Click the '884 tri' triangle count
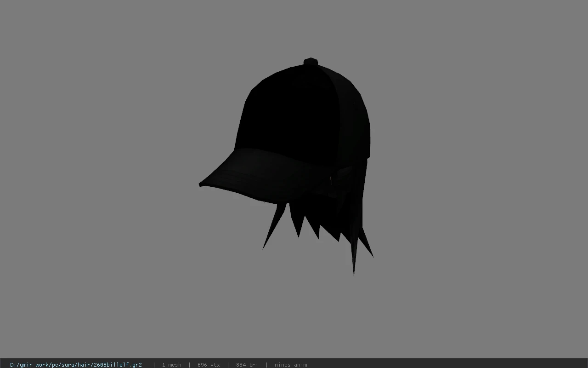The image size is (588, 368). pos(247,365)
